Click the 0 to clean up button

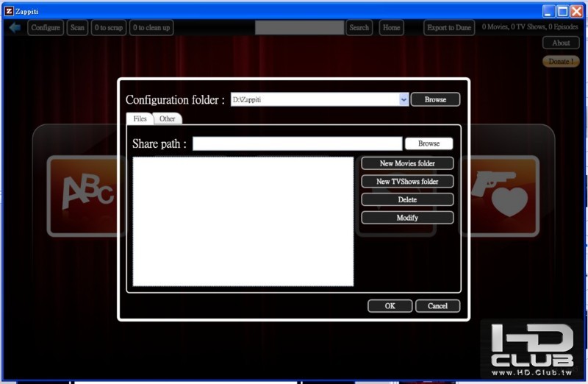coord(151,28)
